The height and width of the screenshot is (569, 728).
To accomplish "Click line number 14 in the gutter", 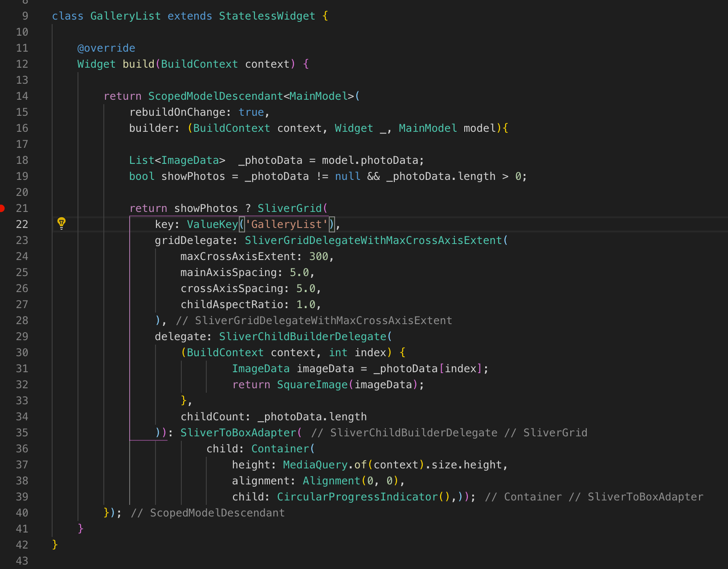I will pos(22,96).
